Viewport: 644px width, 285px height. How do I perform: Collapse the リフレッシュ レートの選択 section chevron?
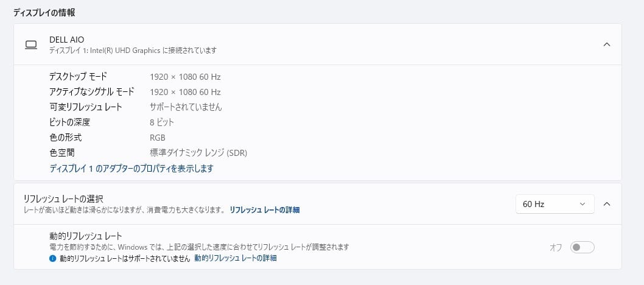click(x=606, y=204)
